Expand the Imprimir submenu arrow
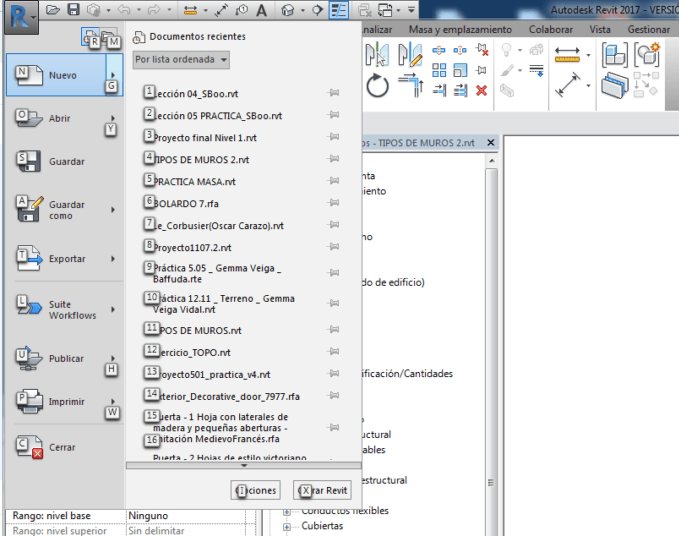This screenshot has width=679, height=536. click(113, 402)
